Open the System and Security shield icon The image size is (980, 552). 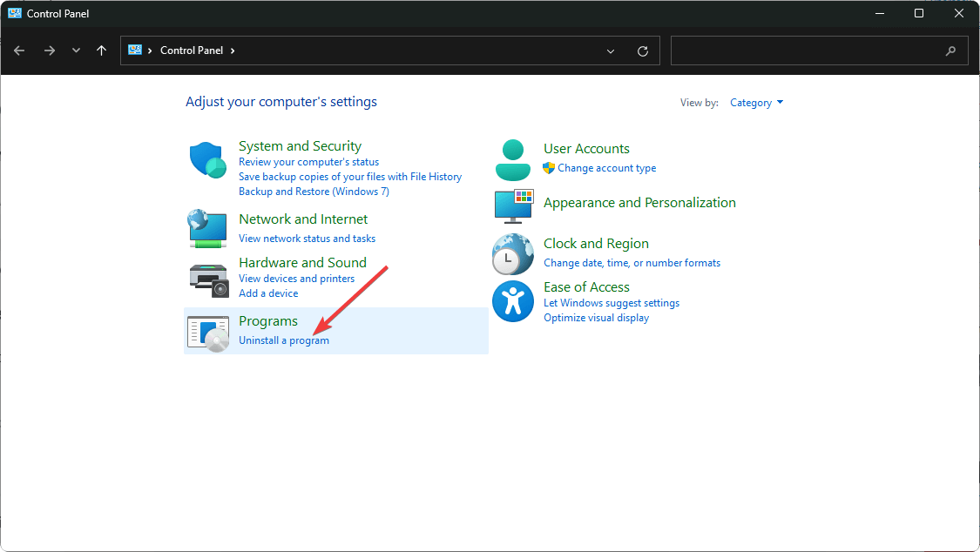tap(208, 160)
